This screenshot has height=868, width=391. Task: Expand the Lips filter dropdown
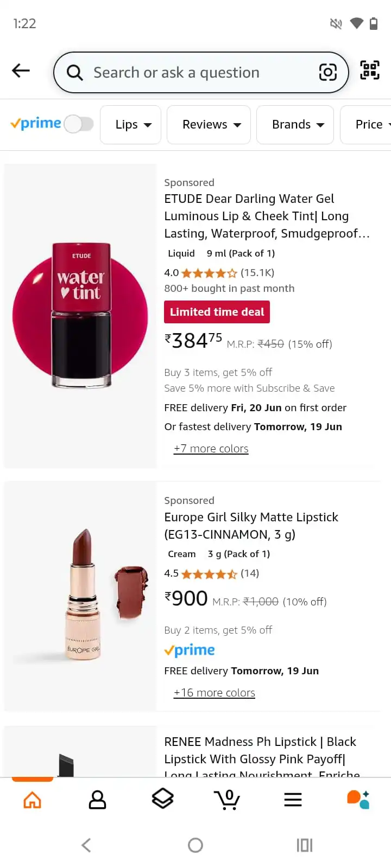click(130, 124)
